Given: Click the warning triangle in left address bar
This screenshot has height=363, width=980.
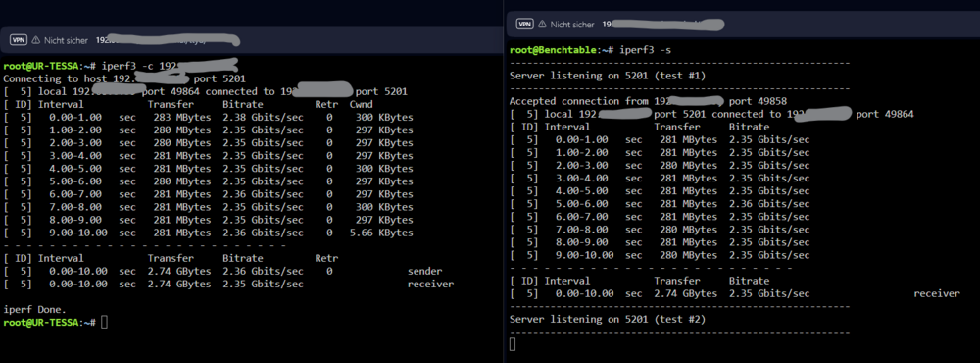Looking at the screenshot, I should [35, 40].
